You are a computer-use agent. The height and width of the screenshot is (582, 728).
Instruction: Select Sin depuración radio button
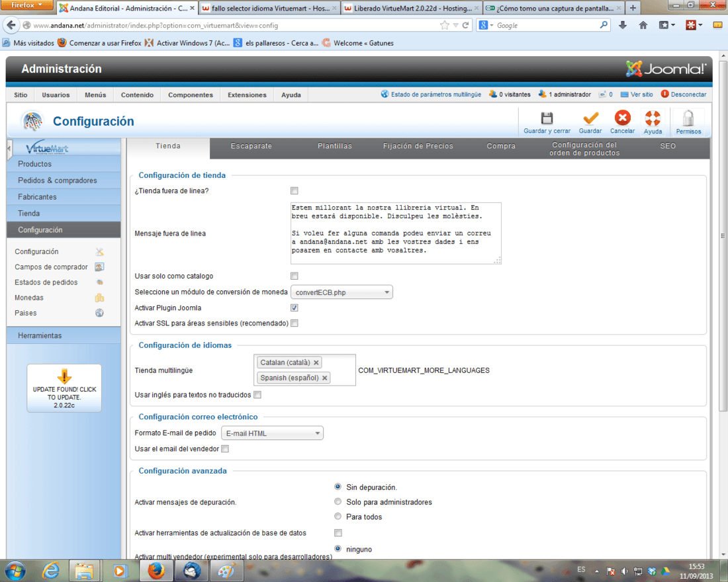pos(338,487)
